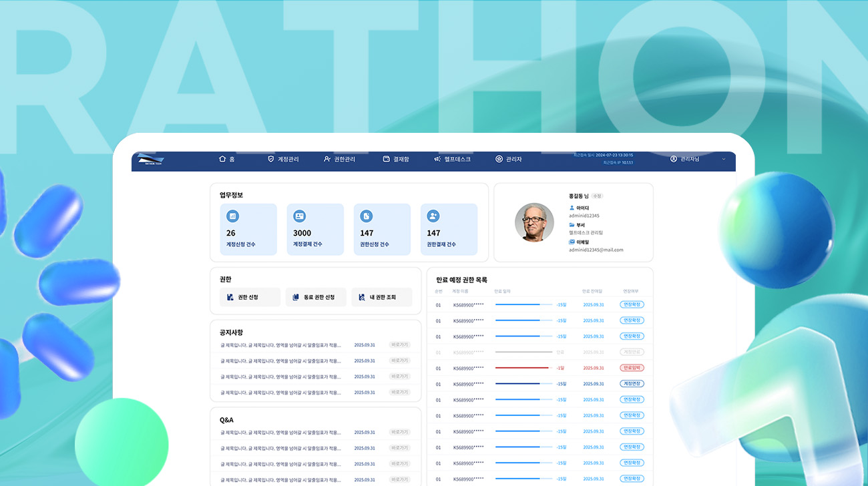Open the 홈 home menu
868x486 pixels.
coord(227,159)
